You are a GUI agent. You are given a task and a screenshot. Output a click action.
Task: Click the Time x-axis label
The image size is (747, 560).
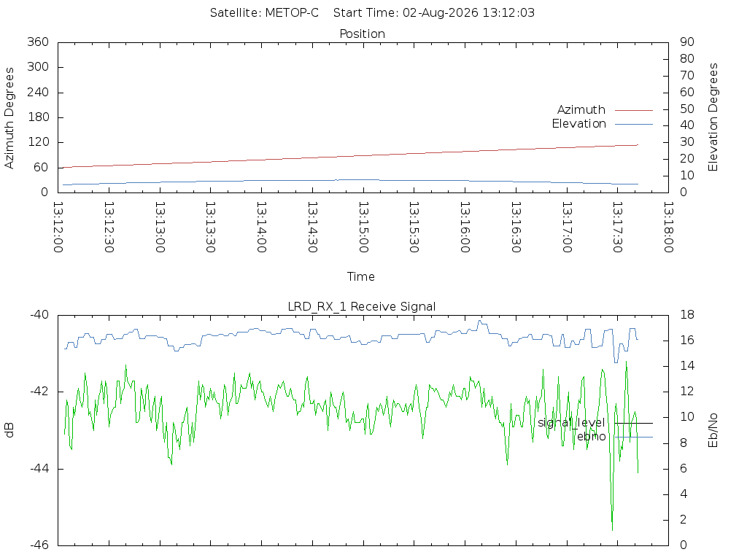click(360, 276)
